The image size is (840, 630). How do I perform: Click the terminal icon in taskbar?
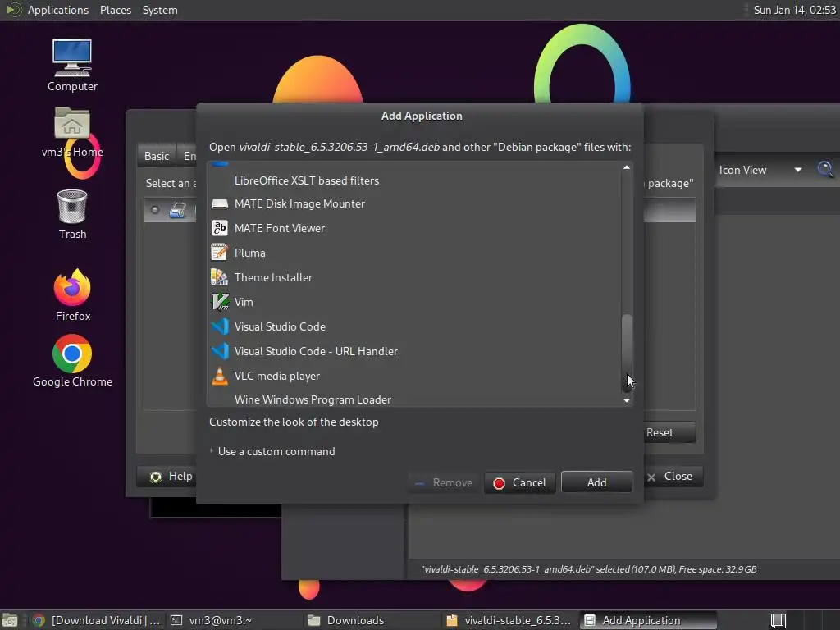pyautogui.click(x=176, y=620)
